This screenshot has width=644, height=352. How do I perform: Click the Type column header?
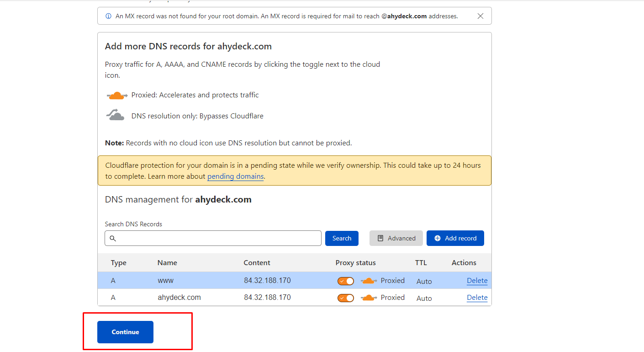pos(119,263)
